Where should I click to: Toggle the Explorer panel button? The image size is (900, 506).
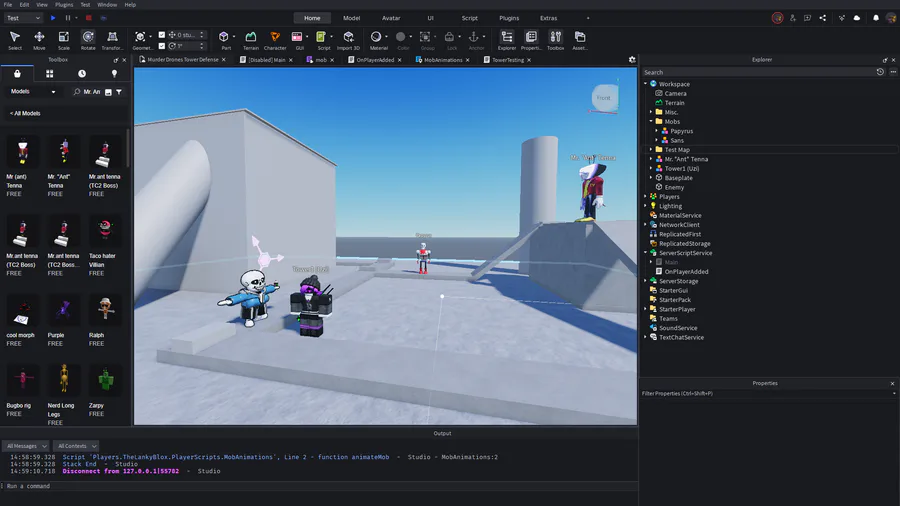point(507,40)
